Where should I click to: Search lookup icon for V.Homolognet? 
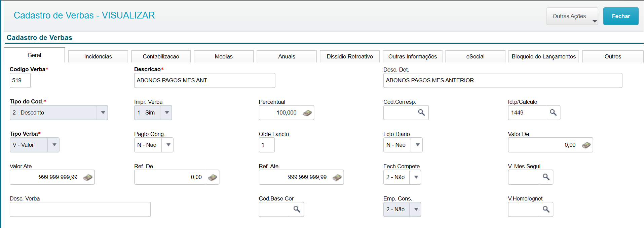pyautogui.click(x=546, y=209)
